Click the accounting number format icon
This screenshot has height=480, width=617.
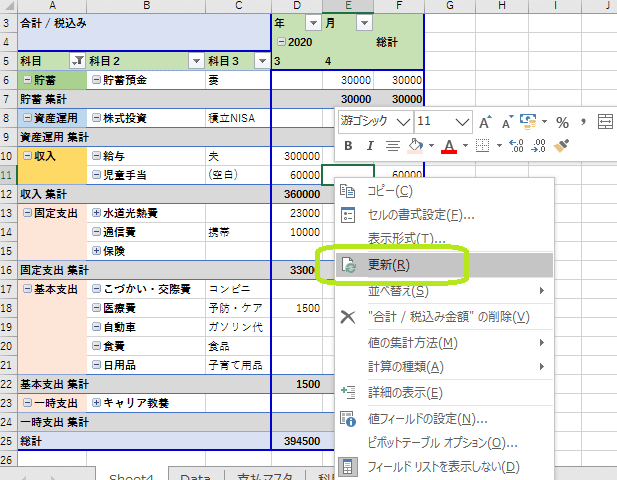528,122
